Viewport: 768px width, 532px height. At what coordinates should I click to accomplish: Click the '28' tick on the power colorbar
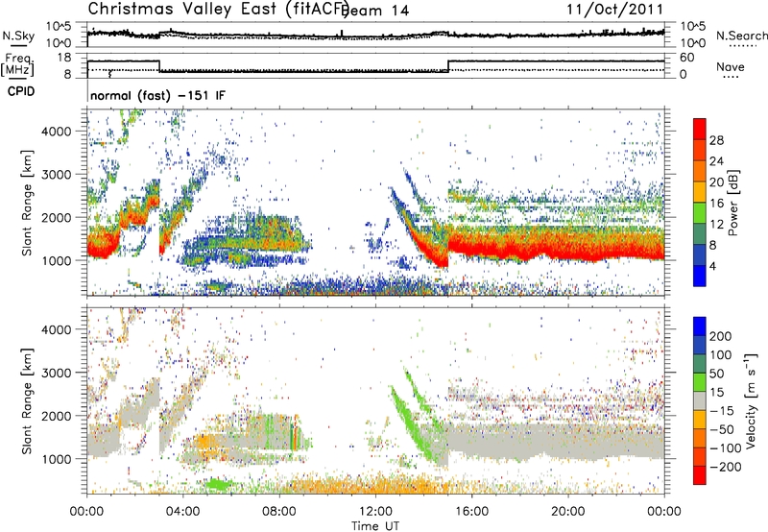pyautogui.click(x=716, y=140)
